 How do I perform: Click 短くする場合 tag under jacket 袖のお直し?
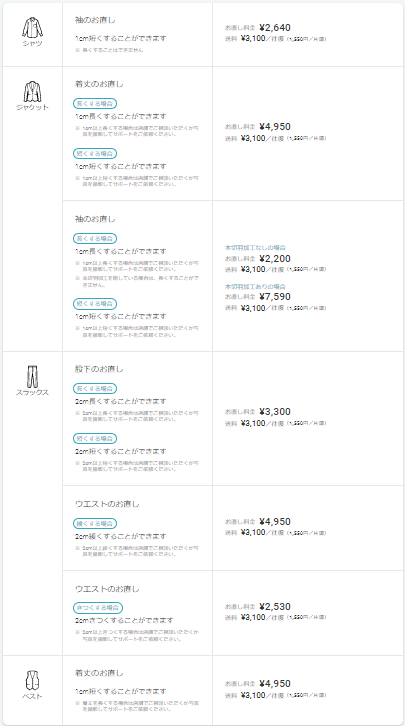point(95,304)
